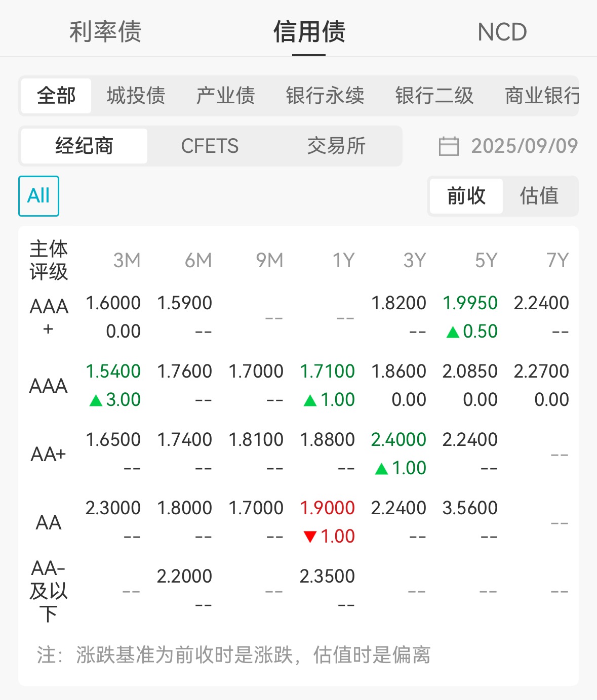The width and height of the screenshot is (597, 700).
Task: Switch to the 利率债 tab
Action: pos(105,32)
